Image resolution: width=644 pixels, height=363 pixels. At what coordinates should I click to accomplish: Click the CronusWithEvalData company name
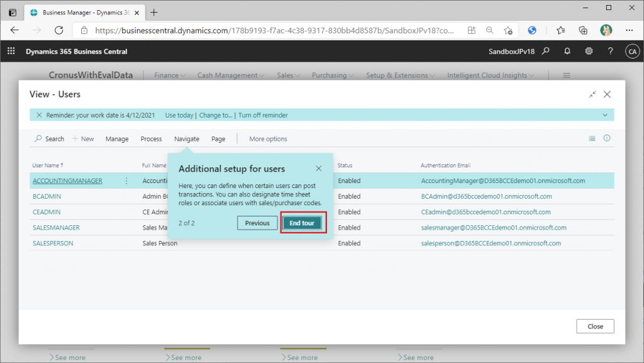[x=91, y=75]
